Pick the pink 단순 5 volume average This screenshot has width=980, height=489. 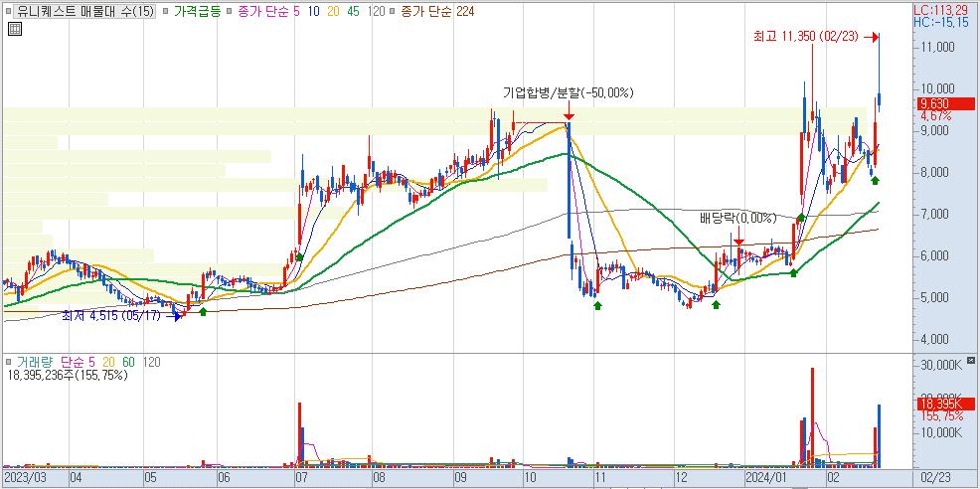(x=79, y=362)
